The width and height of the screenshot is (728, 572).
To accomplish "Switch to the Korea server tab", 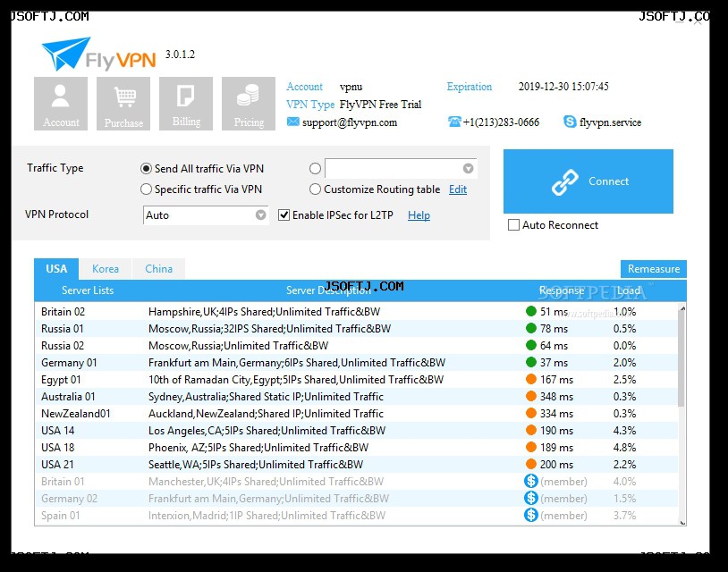I will [x=106, y=269].
